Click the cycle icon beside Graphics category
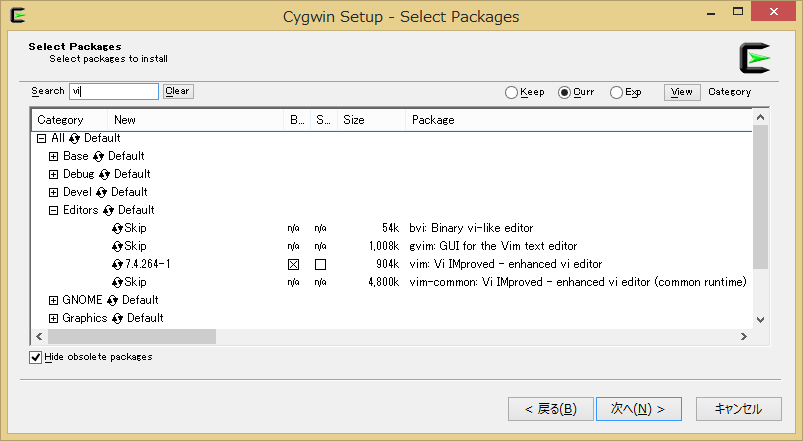This screenshot has width=803, height=441. point(117,319)
